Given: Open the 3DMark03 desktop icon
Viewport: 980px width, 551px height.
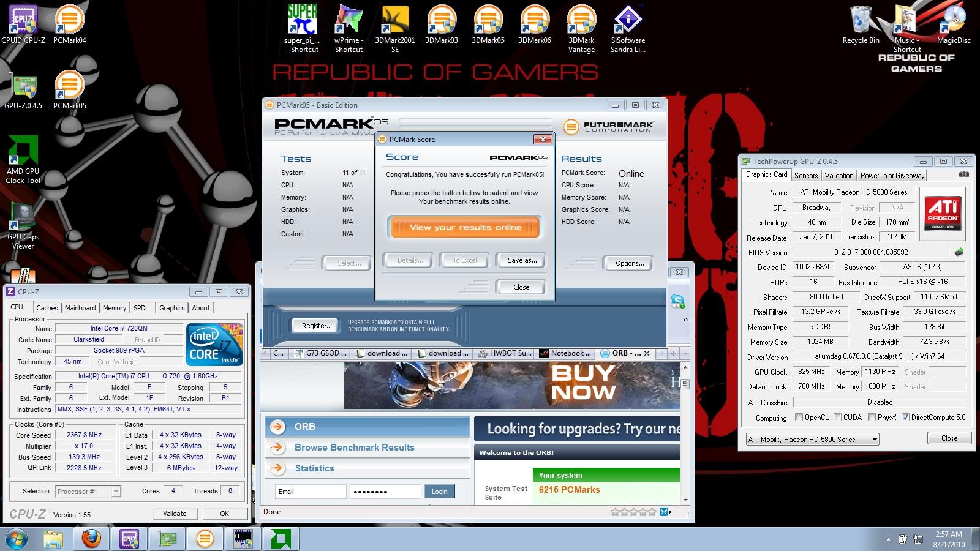Looking at the screenshot, I should [x=442, y=24].
